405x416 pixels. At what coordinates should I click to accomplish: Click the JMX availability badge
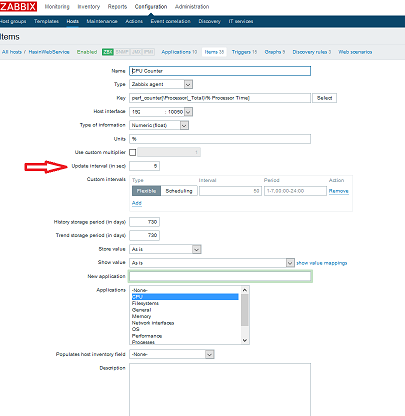pyautogui.click(x=136, y=52)
